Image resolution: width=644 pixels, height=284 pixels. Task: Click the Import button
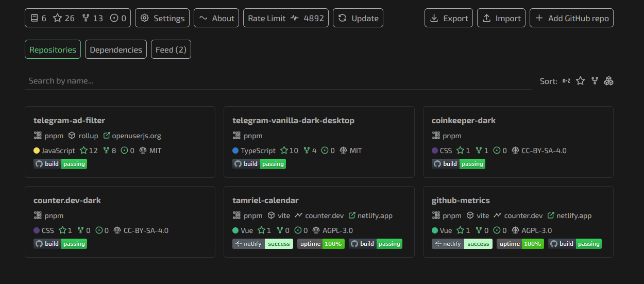[501, 18]
